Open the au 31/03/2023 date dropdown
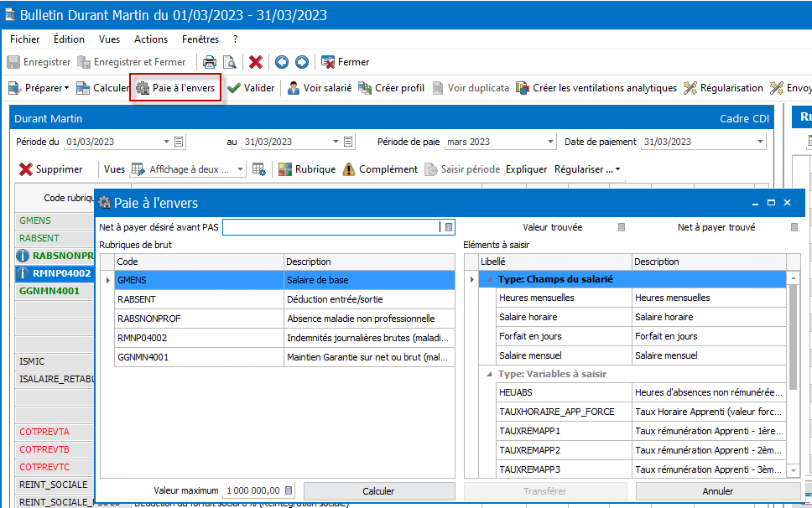 point(336,142)
